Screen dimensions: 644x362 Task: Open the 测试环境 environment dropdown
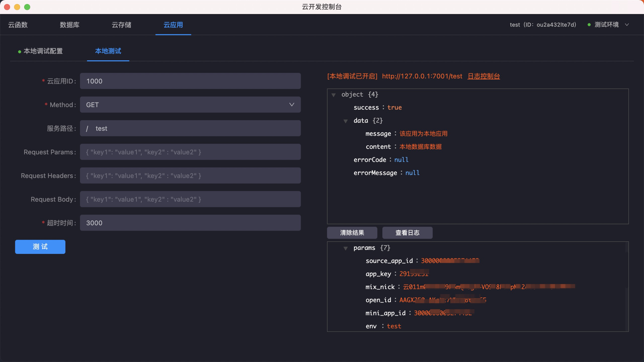(608, 25)
